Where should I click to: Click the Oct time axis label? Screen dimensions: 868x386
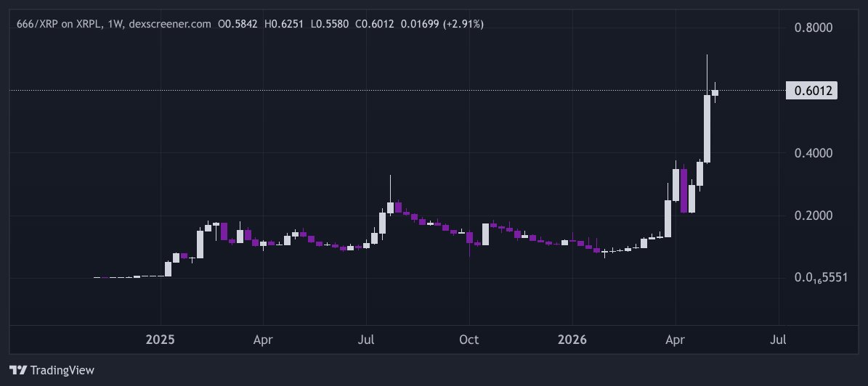pos(469,340)
